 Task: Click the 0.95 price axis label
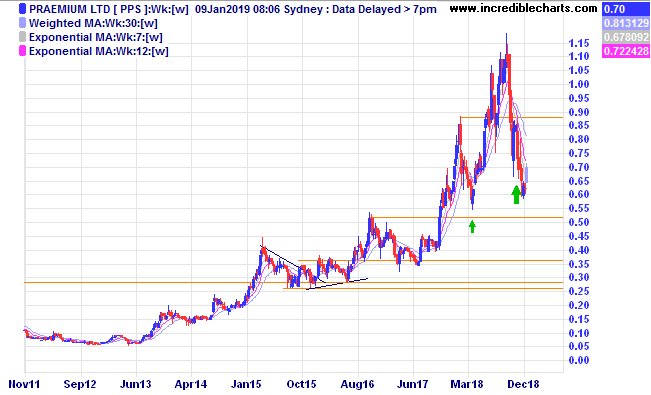pos(579,98)
